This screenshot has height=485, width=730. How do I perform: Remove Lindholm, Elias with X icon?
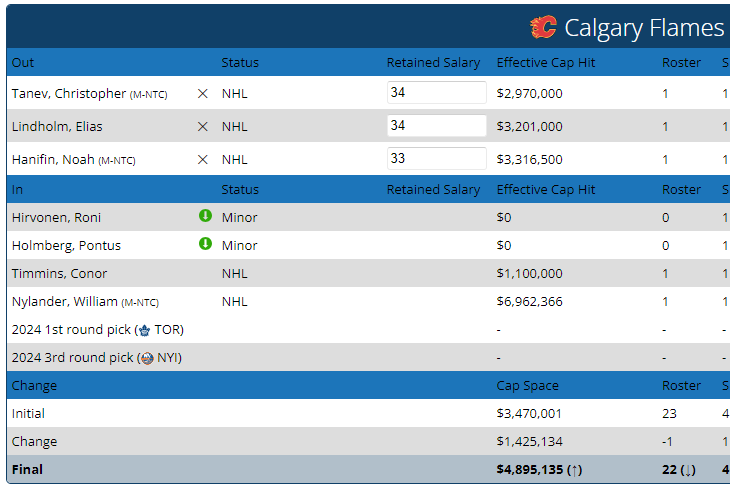[x=203, y=127]
